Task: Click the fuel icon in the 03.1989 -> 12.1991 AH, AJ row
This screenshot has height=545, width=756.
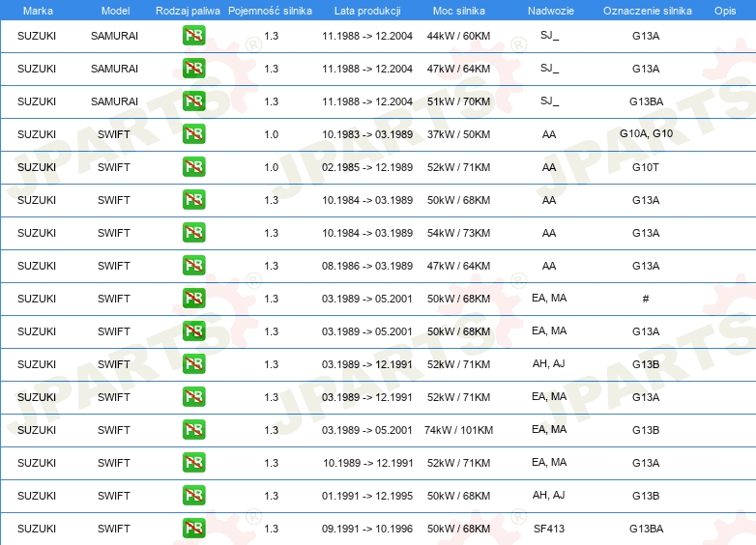Action: click(193, 363)
